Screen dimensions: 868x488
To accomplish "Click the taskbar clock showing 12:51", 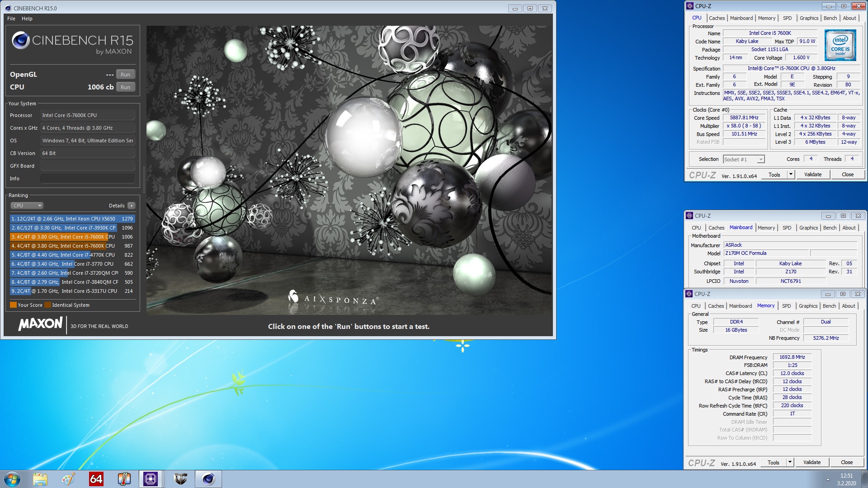I will (x=846, y=475).
